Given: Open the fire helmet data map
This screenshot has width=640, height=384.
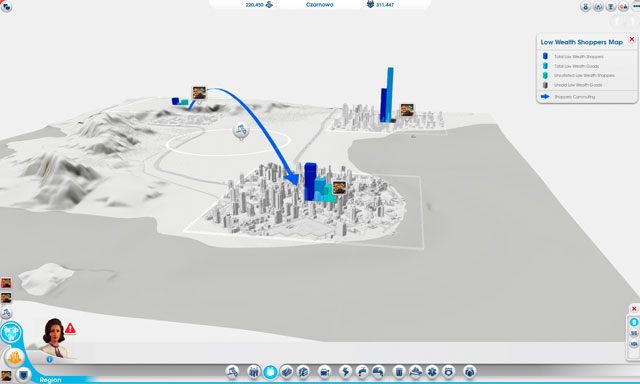Looking at the screenshot, I should click(x=416, y=372).
